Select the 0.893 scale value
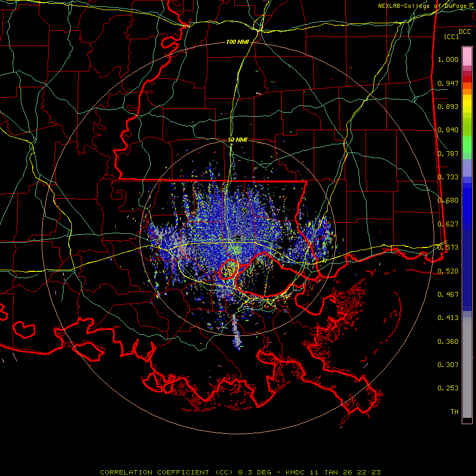476x476 pixels. point(448,106)
